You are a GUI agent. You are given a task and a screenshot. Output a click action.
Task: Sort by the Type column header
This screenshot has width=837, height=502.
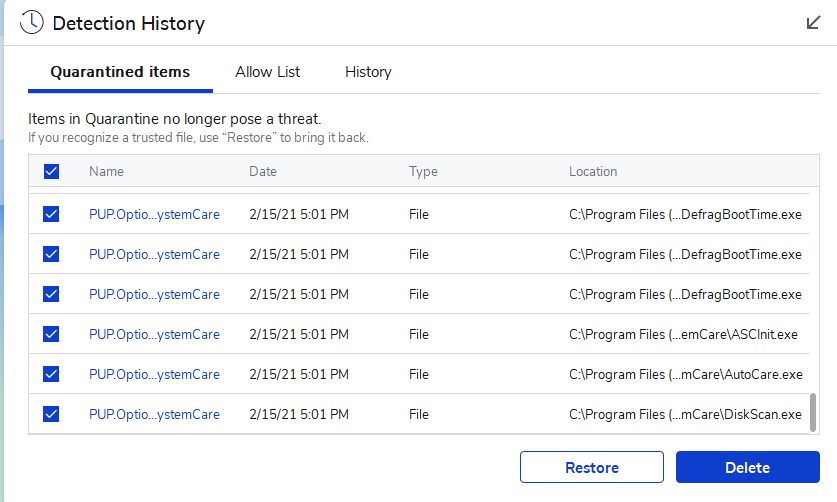click(423, 172)
